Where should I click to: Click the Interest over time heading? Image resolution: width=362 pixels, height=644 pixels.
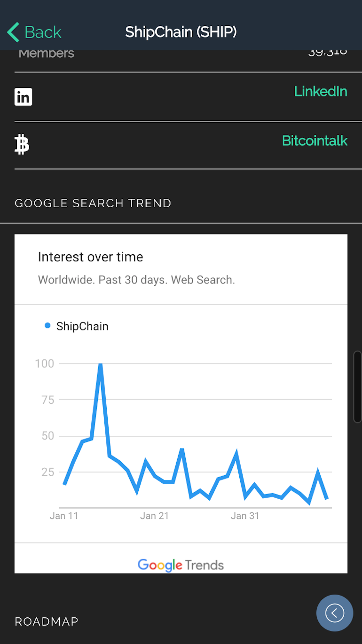coord(90,257)
